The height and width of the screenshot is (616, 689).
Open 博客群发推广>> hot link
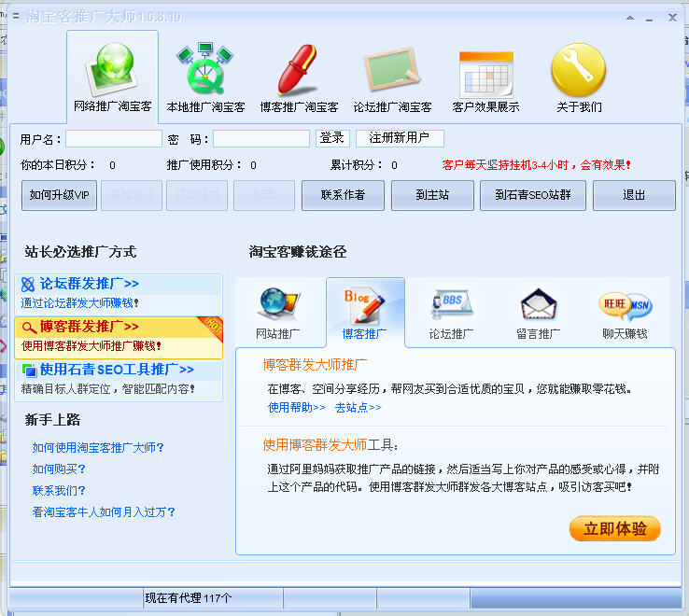point(90,327)
